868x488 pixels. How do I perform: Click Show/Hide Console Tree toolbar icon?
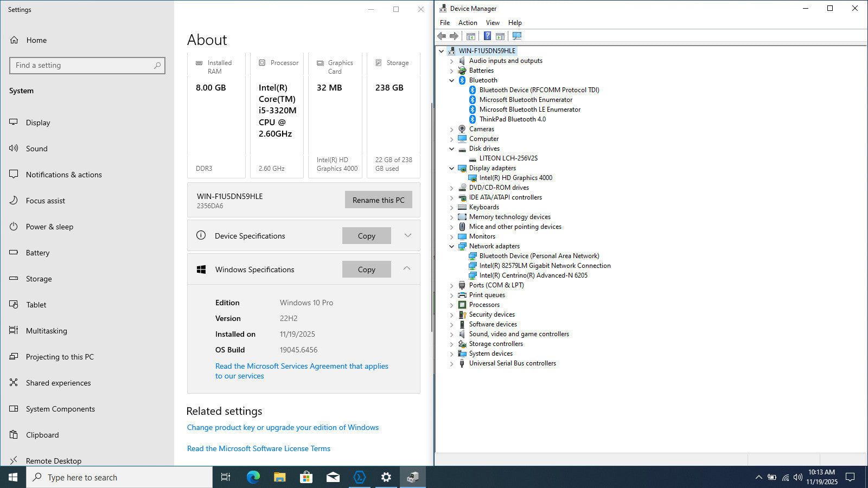(471, 36)
